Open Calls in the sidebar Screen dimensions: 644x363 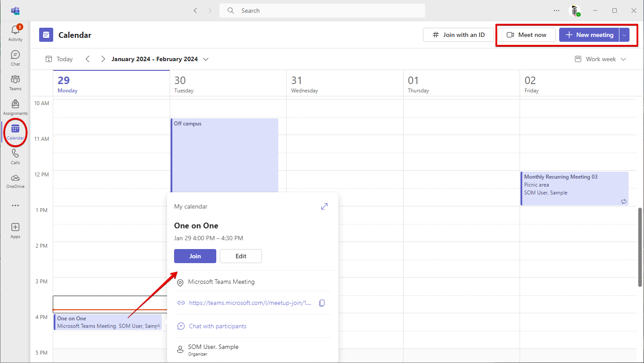(x=15, y=156)
